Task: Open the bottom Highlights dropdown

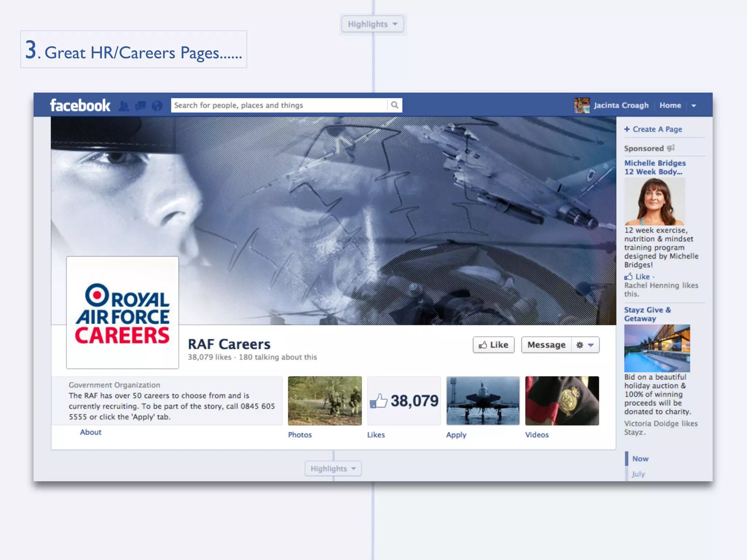Action: point(333,468)
